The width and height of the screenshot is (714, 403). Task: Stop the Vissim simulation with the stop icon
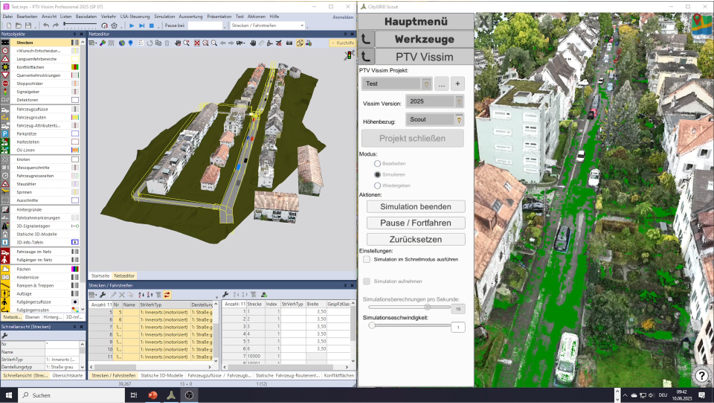coord(152,26)
